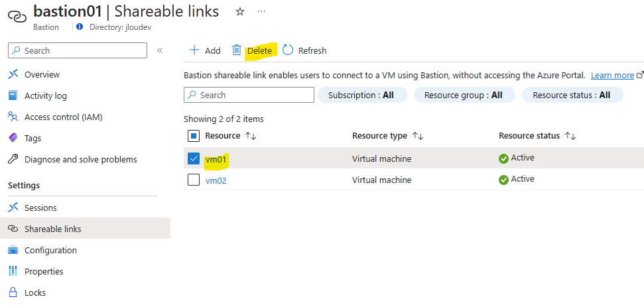Image resolution: width=644 pixels, height=305 pixels.
Task: Click the Activity log book icon
Action: click(x=13, y=95)
